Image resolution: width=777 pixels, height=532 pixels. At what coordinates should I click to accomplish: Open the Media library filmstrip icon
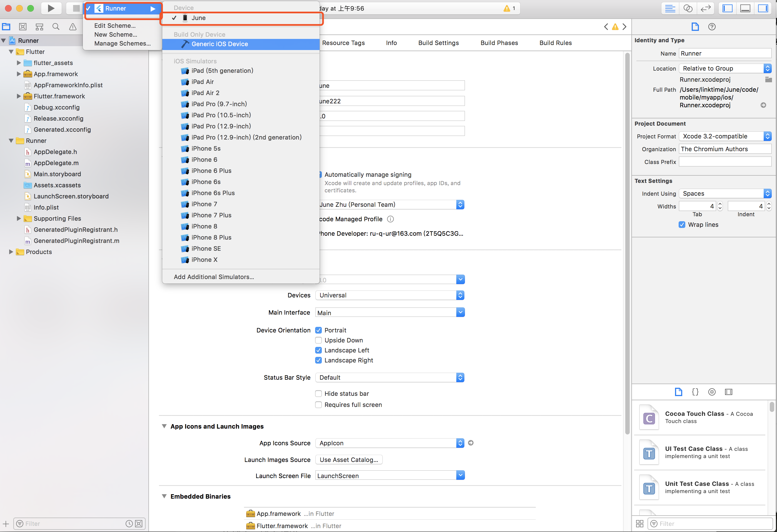click(x=729, y=392)
